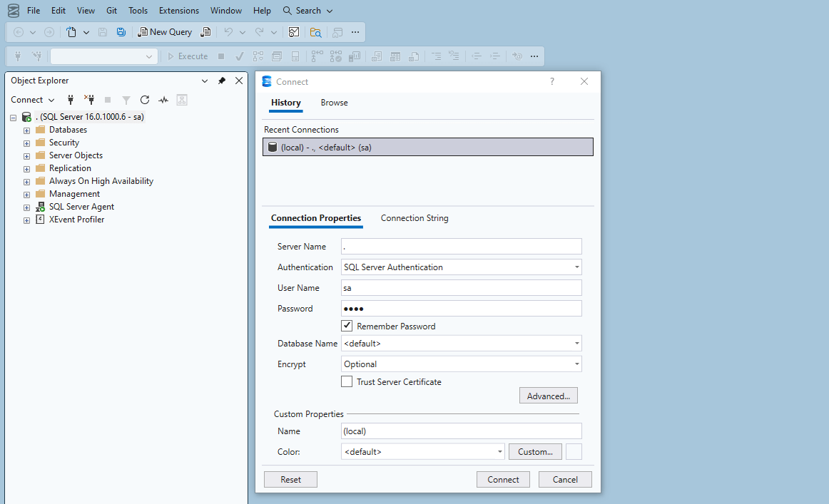The height and width of the screenshot is (504, 829).
Task: Open Activity Monitor from Object Explorer toolbar
Action: 163,100
